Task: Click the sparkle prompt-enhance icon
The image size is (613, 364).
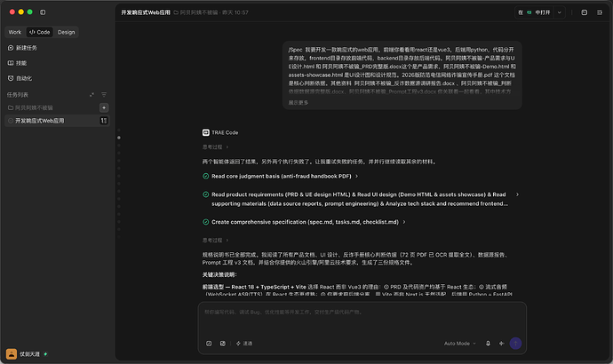Action: pyautogui.click(x=502, y=344)
